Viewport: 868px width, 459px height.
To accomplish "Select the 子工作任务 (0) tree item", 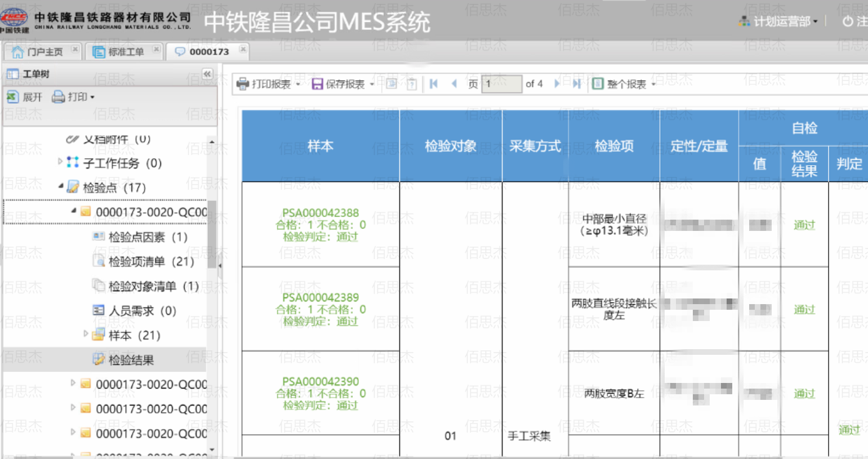I will 122,163.
